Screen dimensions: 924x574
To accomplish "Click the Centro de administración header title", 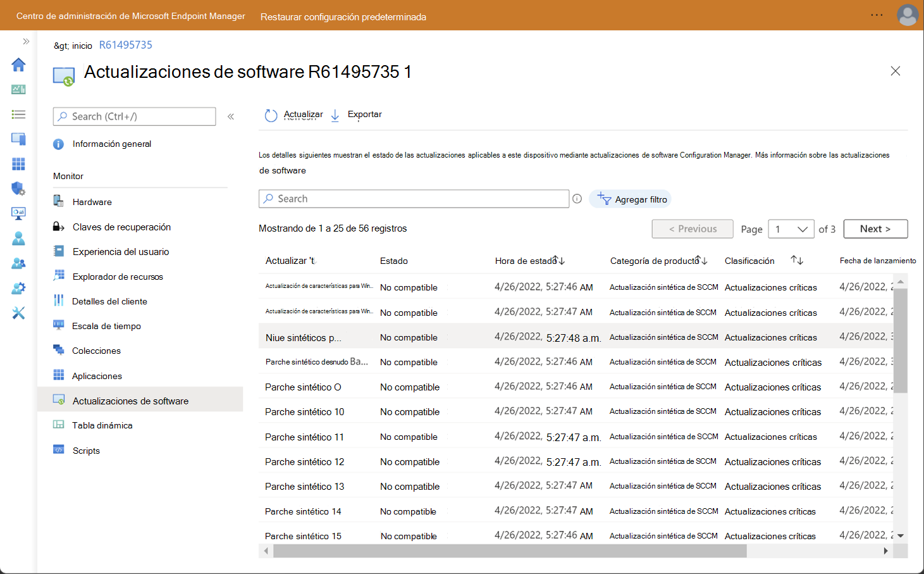I will pyautogui.click(x=131, y=16).
